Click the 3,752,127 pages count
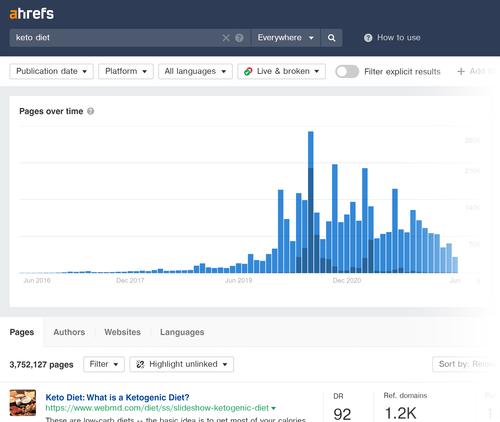The height and width of the screenshot is (422, 500). (x=41, y=365)
